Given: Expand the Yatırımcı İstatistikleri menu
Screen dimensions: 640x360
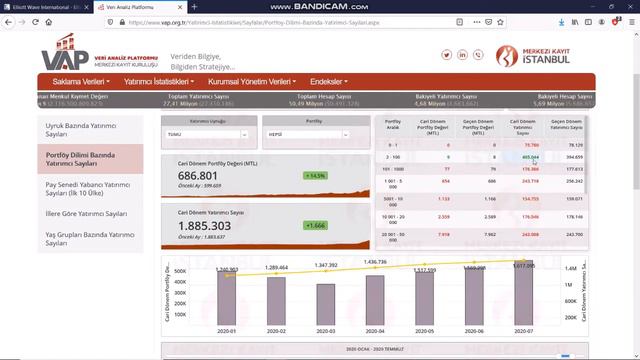Looking at the screenshot, I should (159, 82).
